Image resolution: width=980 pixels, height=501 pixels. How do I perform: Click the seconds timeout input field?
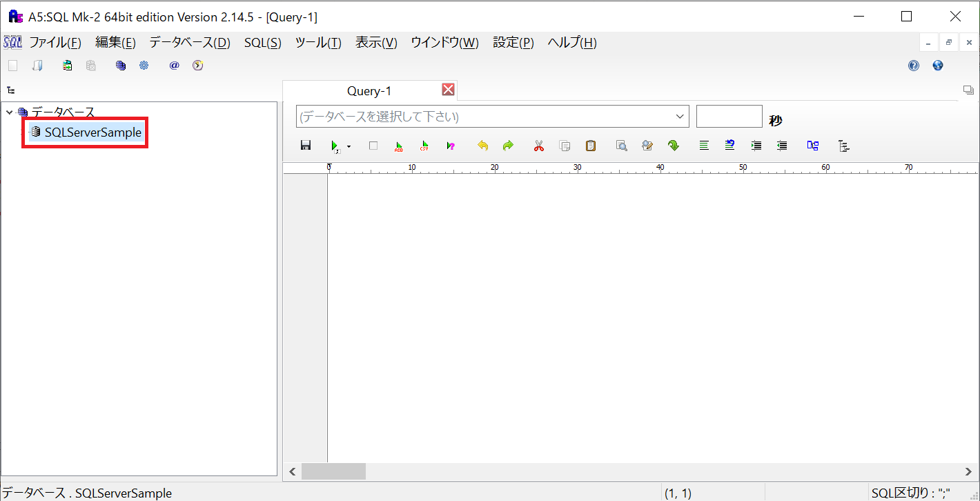pyautogui.click(x=729, y=117)
